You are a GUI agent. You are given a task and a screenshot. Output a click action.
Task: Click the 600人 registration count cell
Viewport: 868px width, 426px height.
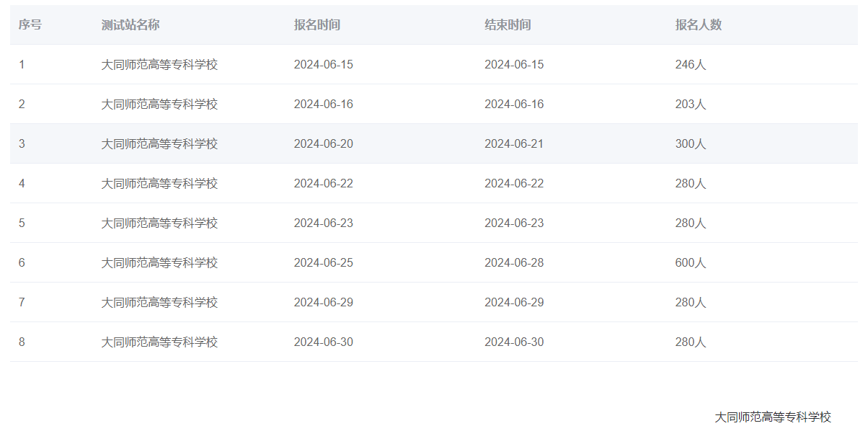pos(691,262)
